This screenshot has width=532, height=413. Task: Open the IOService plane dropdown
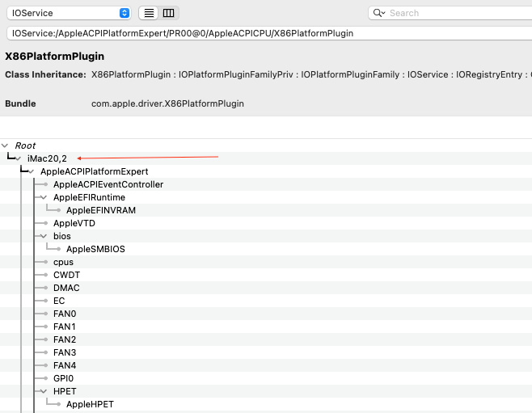pos(69,13)
